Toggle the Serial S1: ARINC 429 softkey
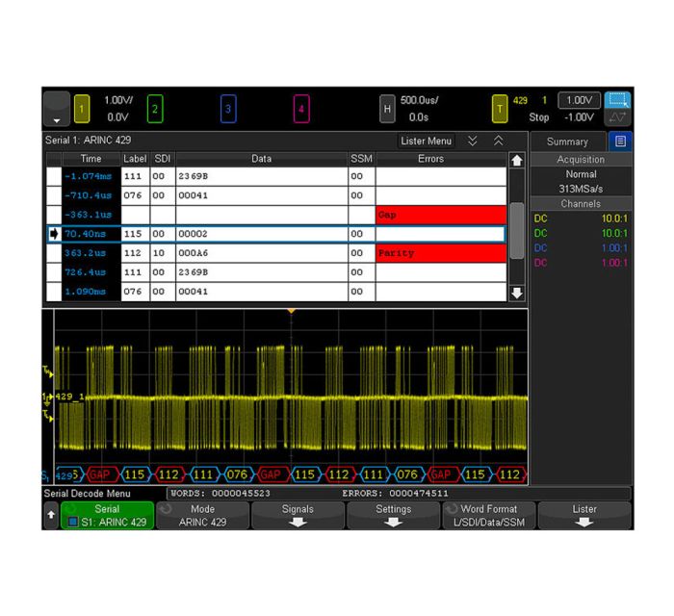The height and width of the screenshot is (616, 674). point(107,516)
